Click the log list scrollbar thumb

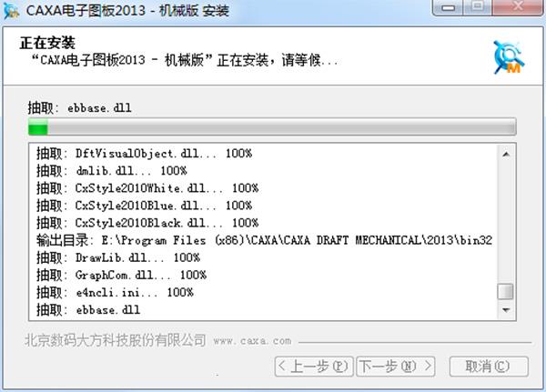505,292
